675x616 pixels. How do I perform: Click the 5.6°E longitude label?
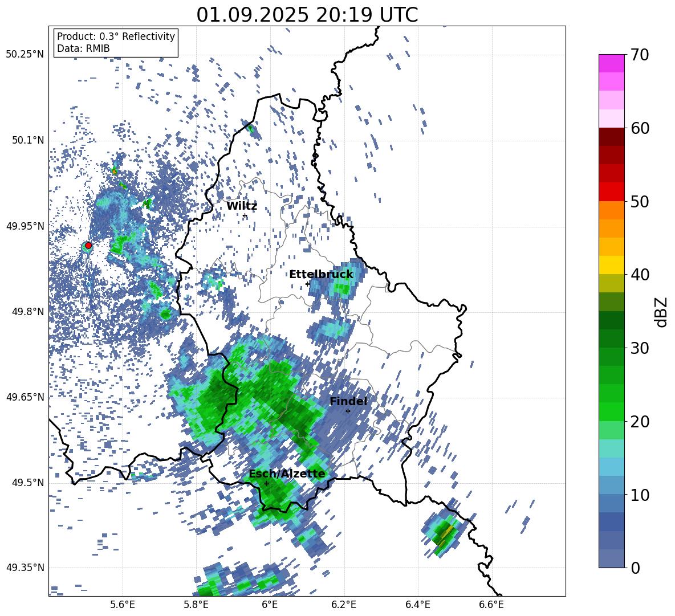pos(123,605)
